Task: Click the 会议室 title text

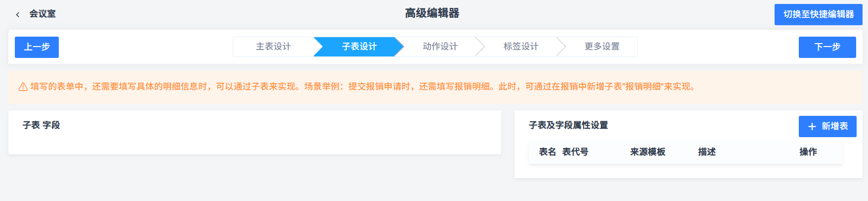Action: pyautogui.click(x=43, y=14)
